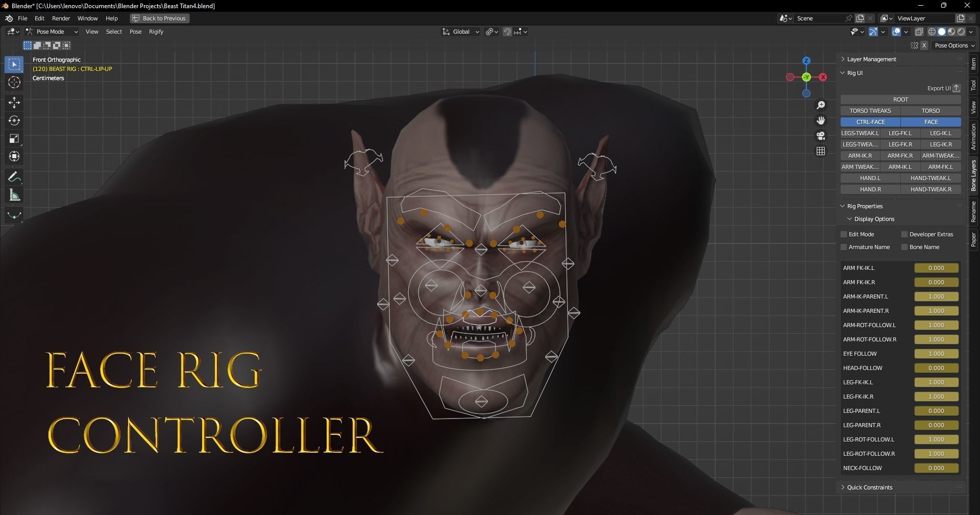Viewport: 980px width, 515px height.
Task: Click the Export UI upload icon
Action: coord(957,88)
